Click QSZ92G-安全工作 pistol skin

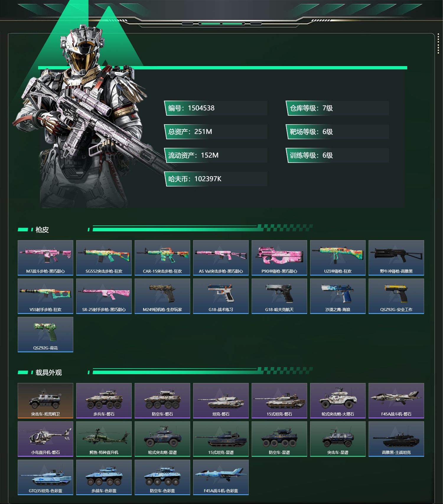pyautogui.click(x=396, y=296)
